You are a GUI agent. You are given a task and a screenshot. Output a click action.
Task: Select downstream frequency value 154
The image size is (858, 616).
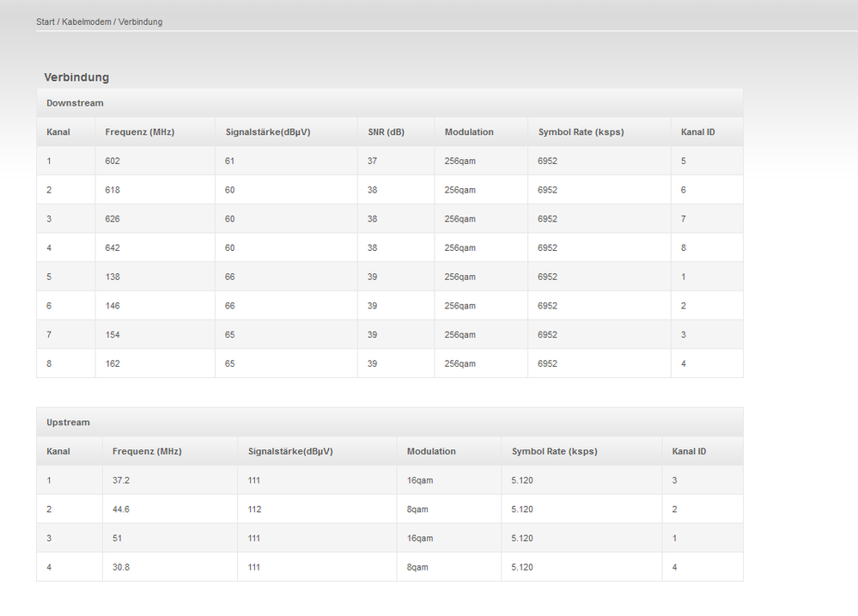point(113,334)
